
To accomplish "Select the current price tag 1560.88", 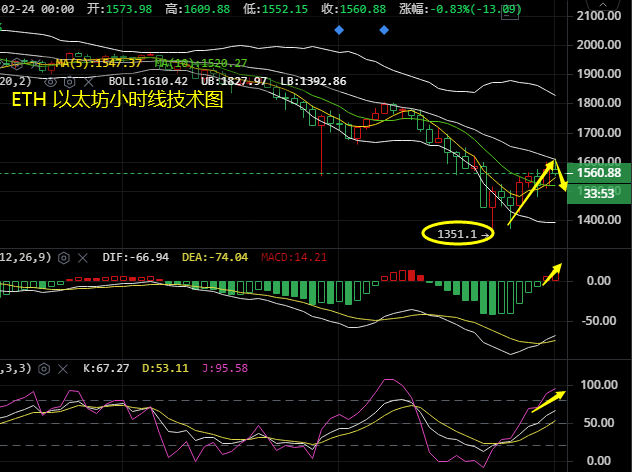I will [x=597, y=173].
